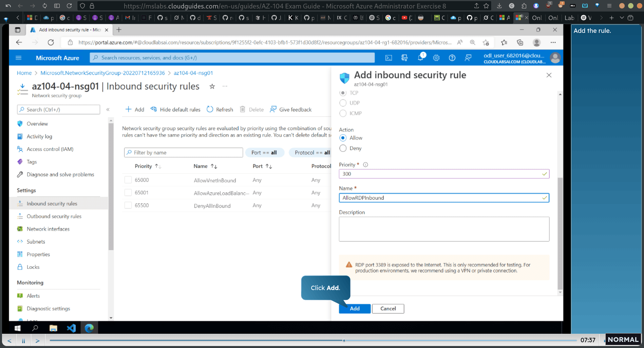This screenshot has height=348, width=644.
Task: Select the UDP protocol radio button
Action: (x=343, y=103)
